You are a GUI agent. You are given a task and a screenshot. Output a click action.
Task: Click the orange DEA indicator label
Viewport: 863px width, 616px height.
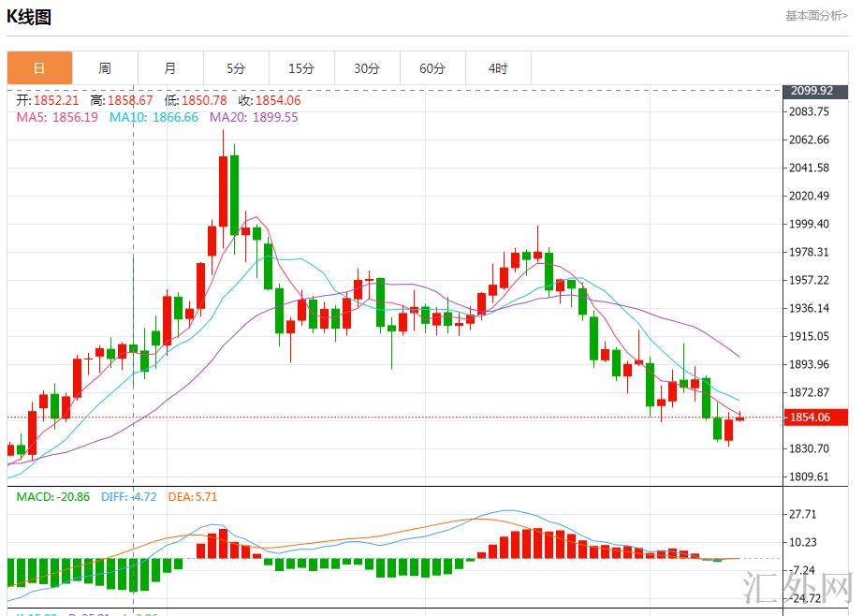(192, 497)
